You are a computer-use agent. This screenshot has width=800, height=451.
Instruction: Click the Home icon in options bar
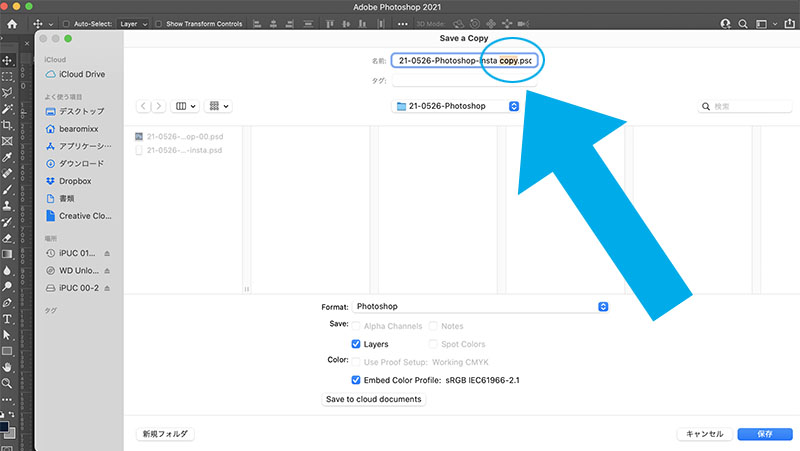coord(12,23)
